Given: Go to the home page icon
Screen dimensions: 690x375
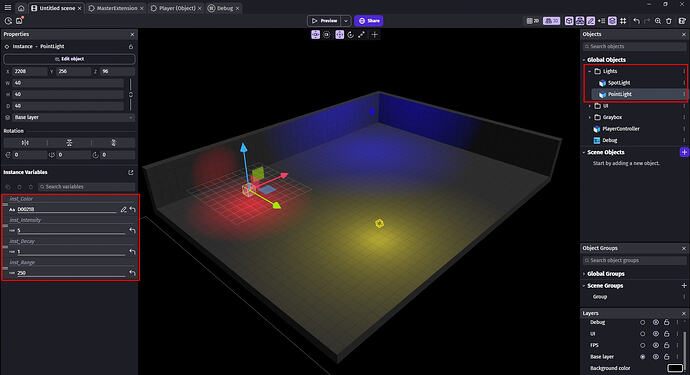Looking at the screenshot, I should click(x=21, y=8).
